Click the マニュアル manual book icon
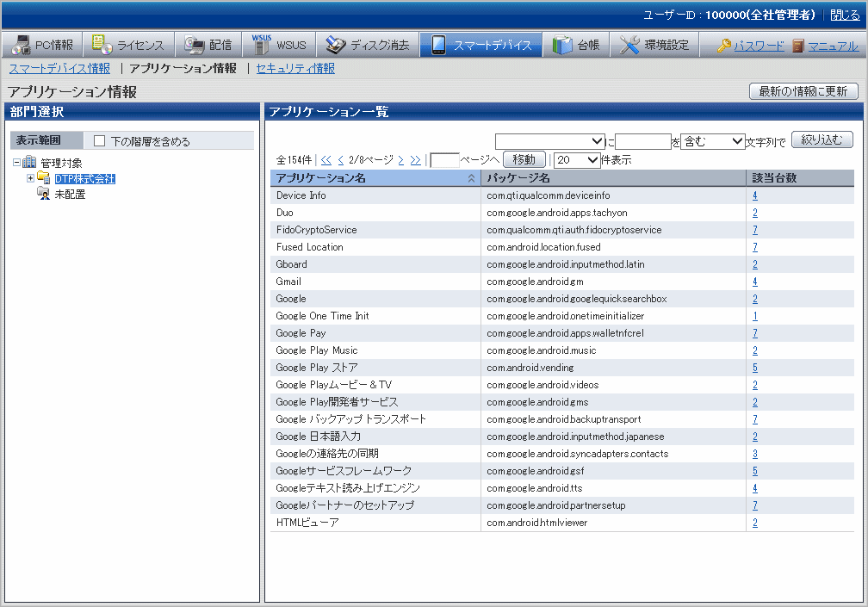The height and width of the screenshot is (607, 868). [798, 46]
